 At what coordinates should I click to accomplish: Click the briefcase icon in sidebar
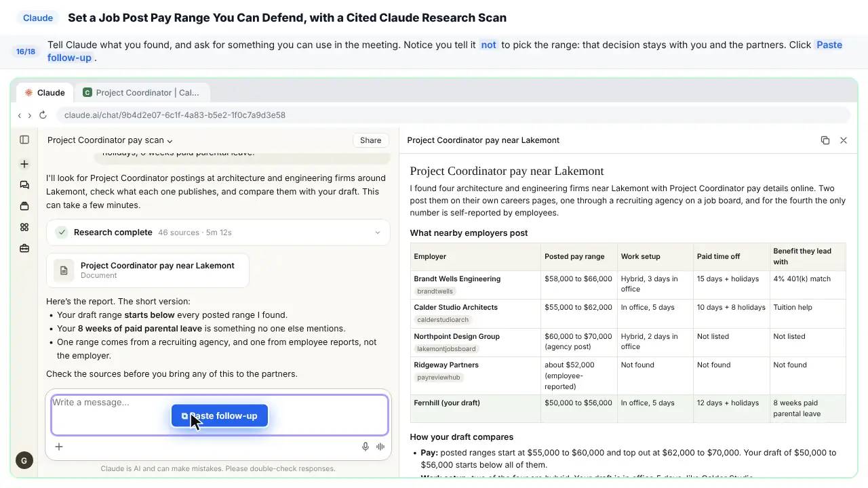tap(24, 249)
